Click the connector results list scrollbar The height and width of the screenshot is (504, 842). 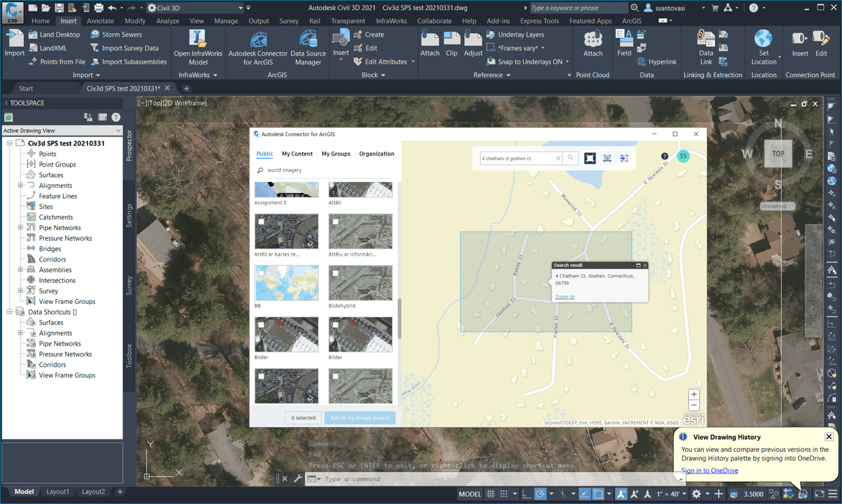click(399, 318)
